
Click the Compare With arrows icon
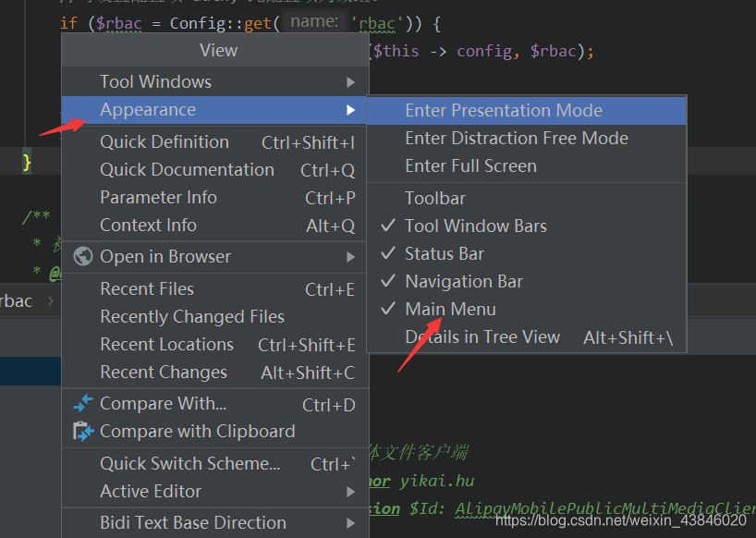coord(83,403)
